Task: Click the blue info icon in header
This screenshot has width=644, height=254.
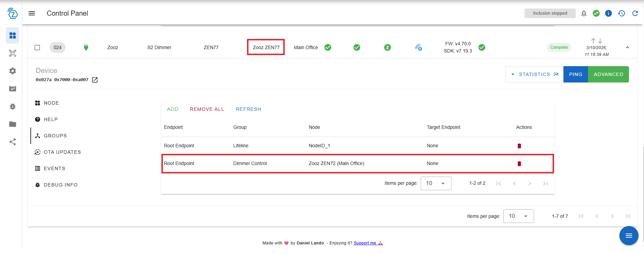Action: (608, 13)
